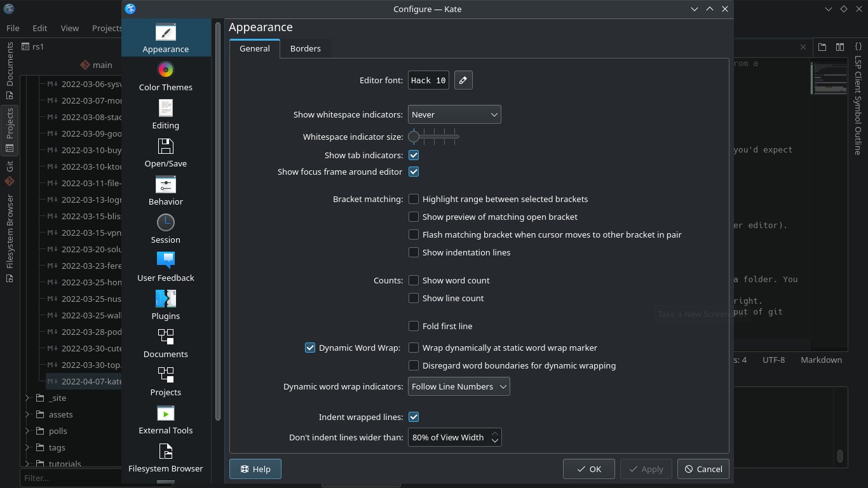Viewport: 868px width, 488px height.
Task: Open the External Tools settings page
Action: 166,419
